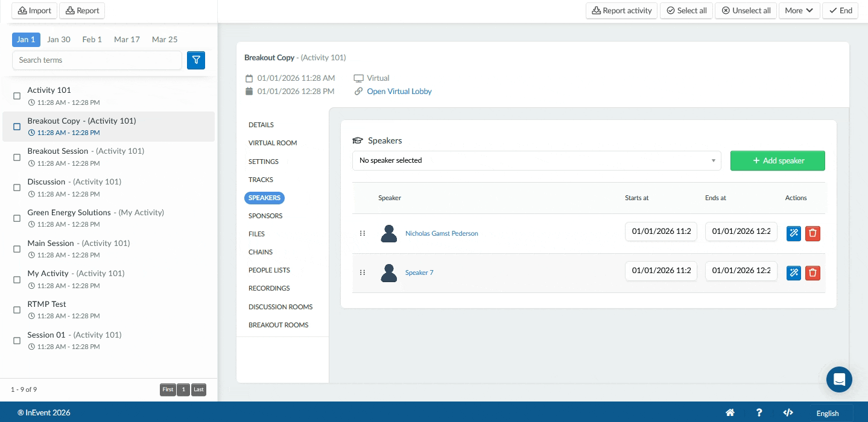868x422 pixels.
Task: Click Select all button
Action: [686, 11]
